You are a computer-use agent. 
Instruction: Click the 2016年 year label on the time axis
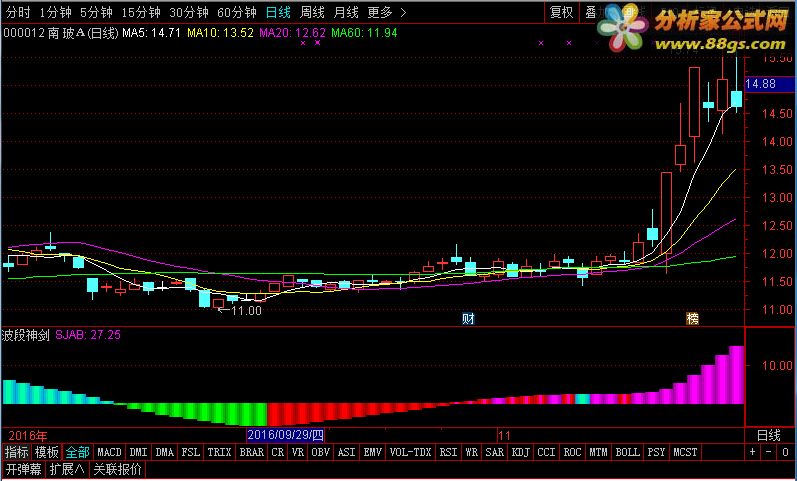click(x=28, y=436)
